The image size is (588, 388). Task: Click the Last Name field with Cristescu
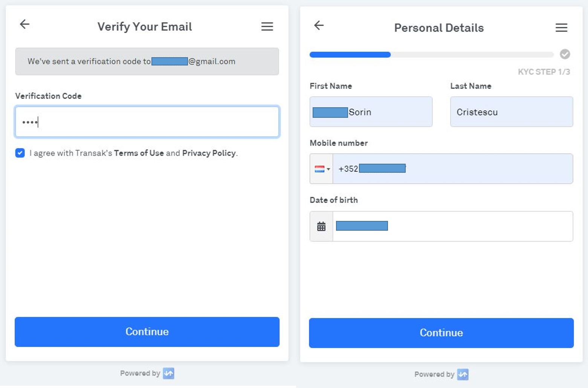point(512,112)
